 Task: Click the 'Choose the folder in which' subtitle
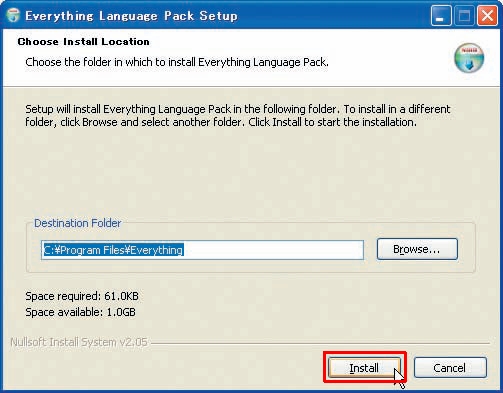(x=177, y=62)
